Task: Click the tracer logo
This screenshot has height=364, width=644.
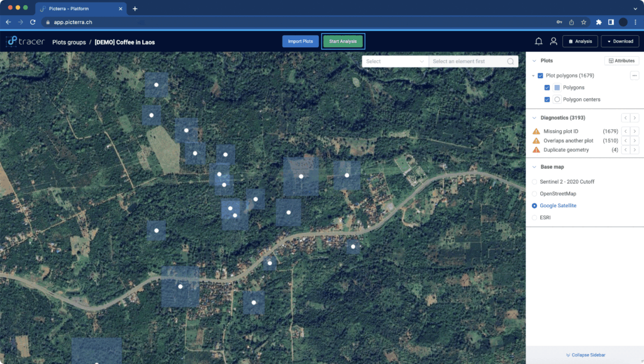Action: [25, 41]
